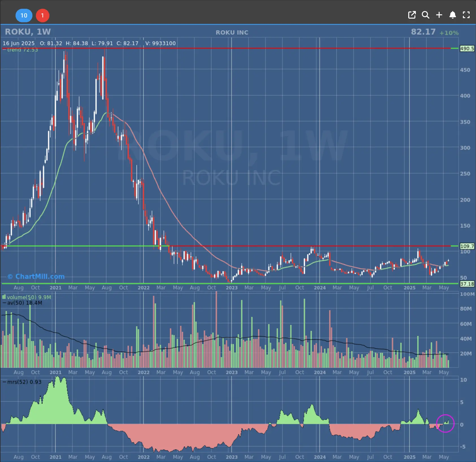Click the 16 Jun 2025 date readout
Viewport: 476px width, 462px height.
point(19,43)
